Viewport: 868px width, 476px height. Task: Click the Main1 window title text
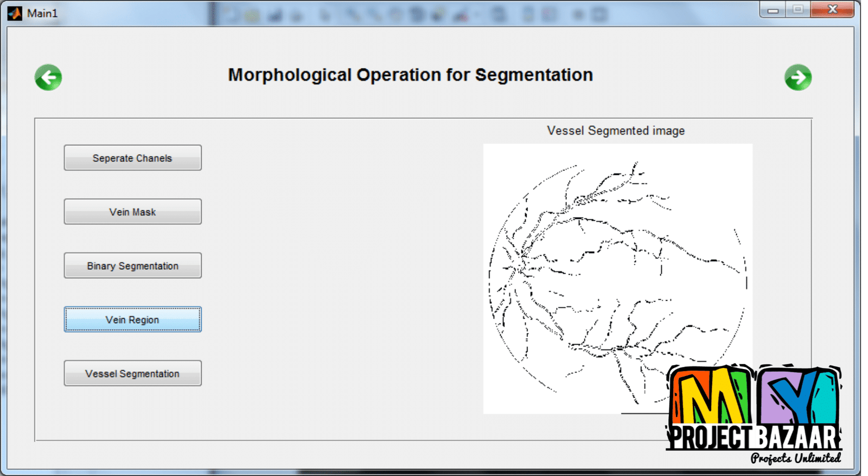(x=42, y=13)
